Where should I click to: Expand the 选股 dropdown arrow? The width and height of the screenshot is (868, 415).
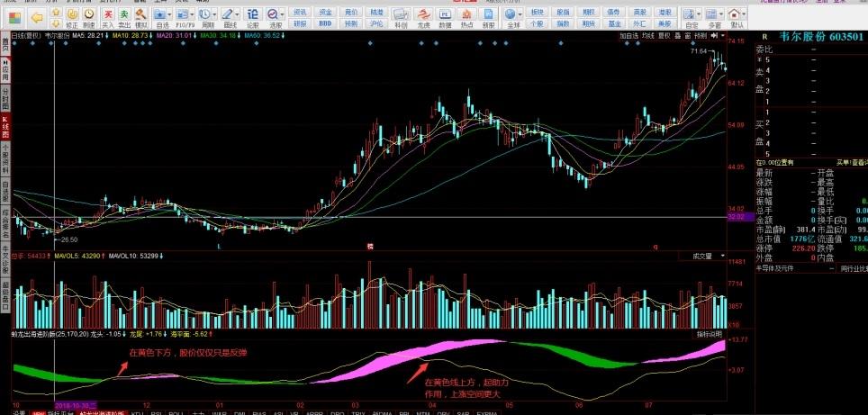(x=283, y=14)
